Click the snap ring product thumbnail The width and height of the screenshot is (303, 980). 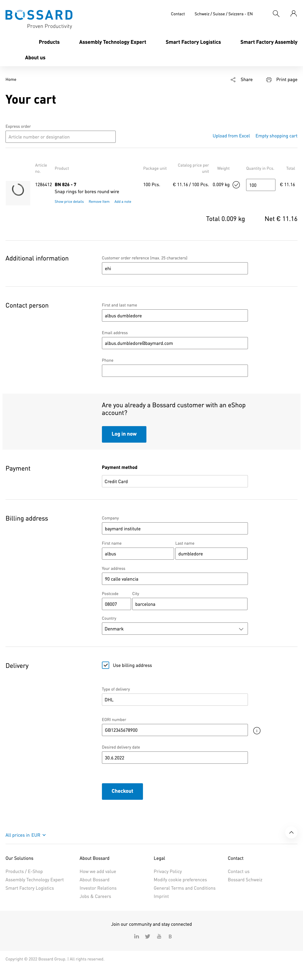tap(18, 193)
